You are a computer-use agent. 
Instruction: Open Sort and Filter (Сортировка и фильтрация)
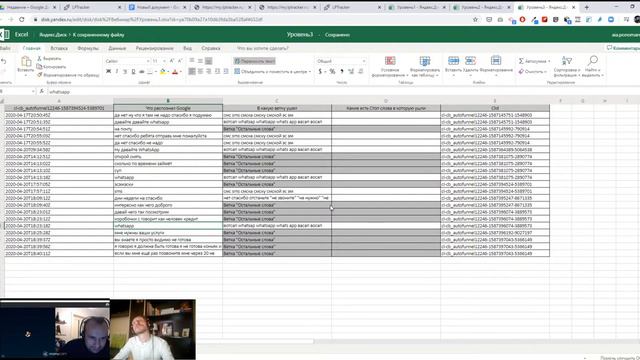pos(567,67)
